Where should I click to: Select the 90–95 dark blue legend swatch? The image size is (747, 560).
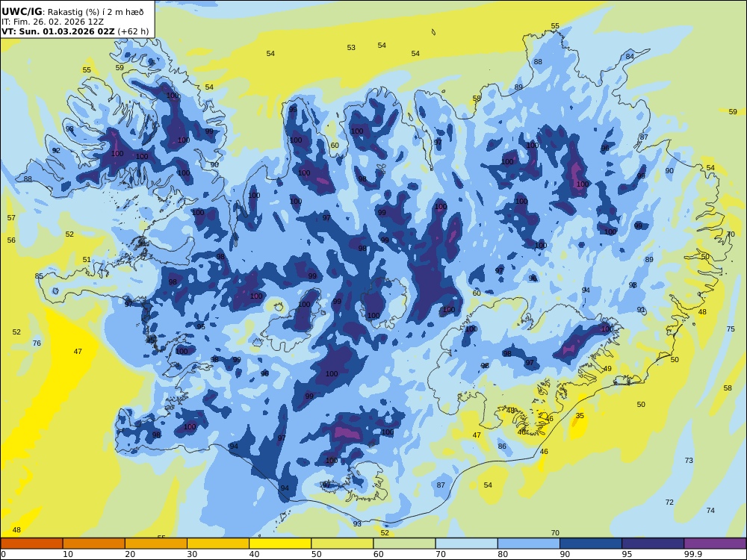(591, 544)
